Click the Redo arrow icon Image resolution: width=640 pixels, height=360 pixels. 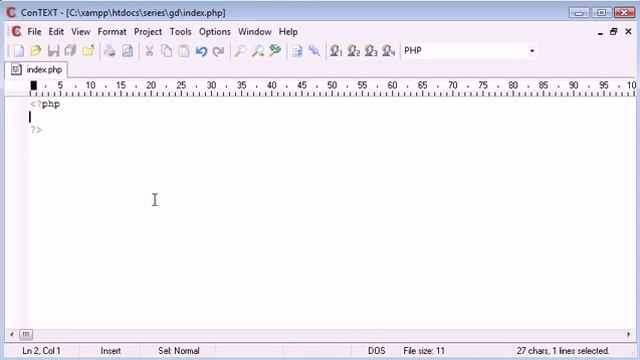click(x=219, y=51)
